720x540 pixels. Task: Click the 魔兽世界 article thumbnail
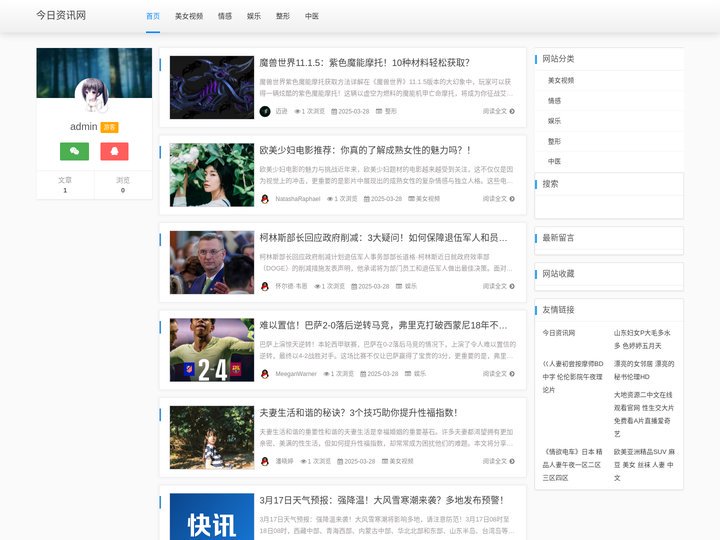pos(212,87)
